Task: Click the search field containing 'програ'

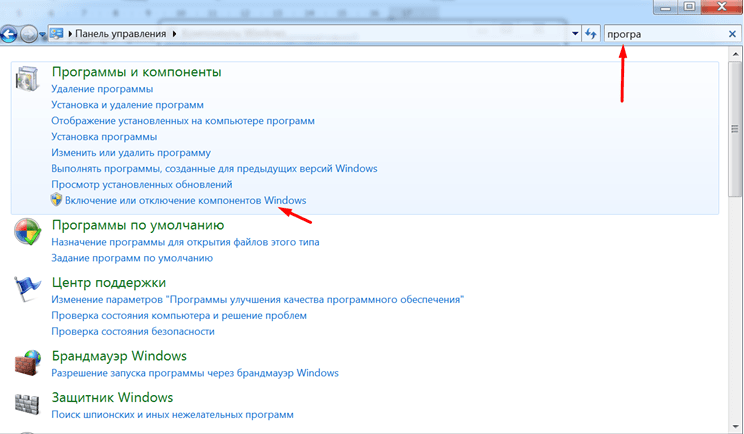Action: coord(660,34)
